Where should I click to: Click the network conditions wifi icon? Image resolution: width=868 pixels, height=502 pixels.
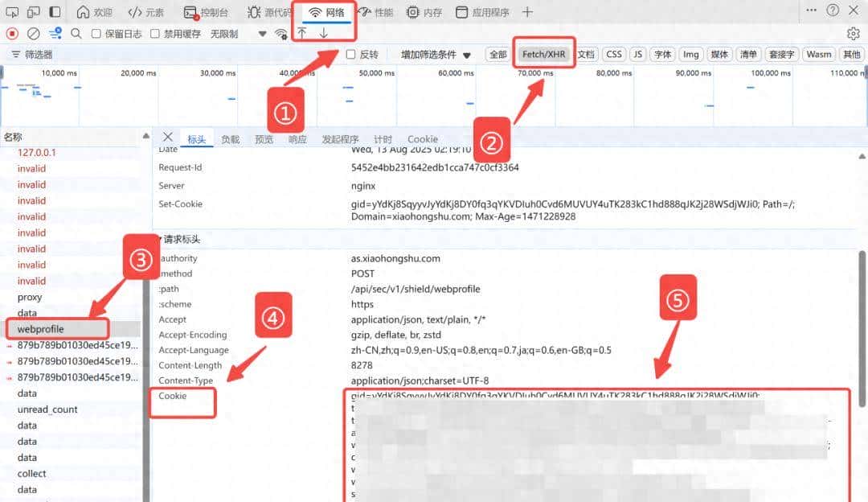click(281, 34)
